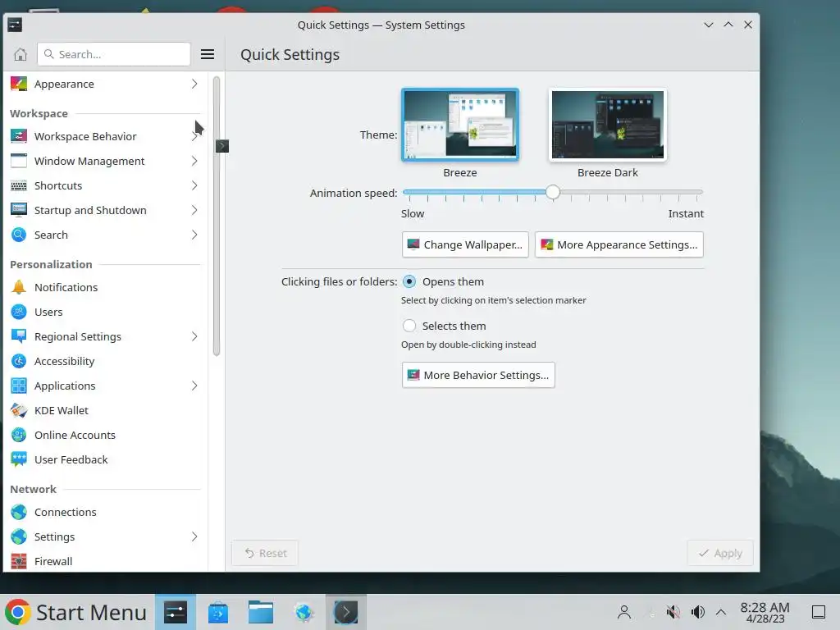
Task: Open the Notifications settings entry
Action: pyautogui.click(x=104, y=287)
